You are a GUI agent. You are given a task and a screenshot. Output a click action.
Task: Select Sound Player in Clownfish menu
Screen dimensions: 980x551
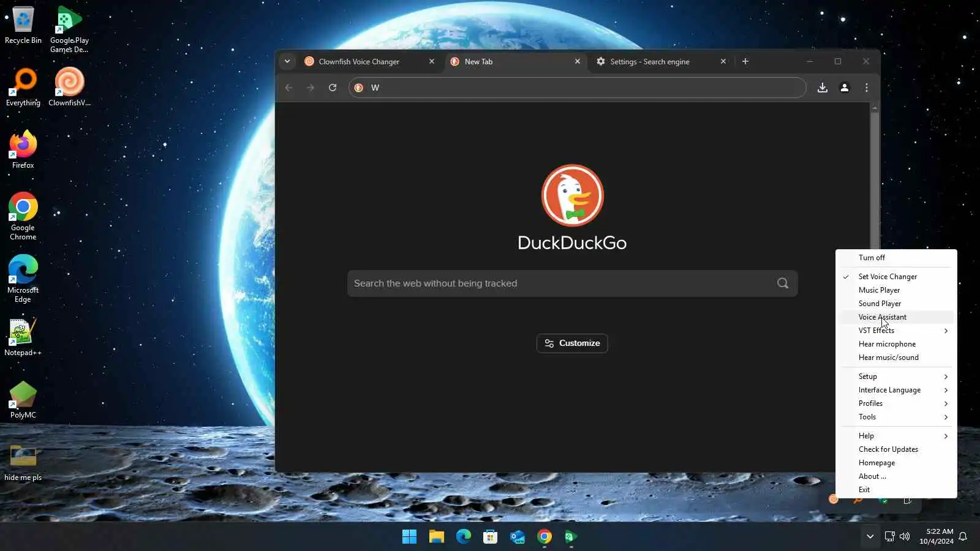tap(896, 304)
